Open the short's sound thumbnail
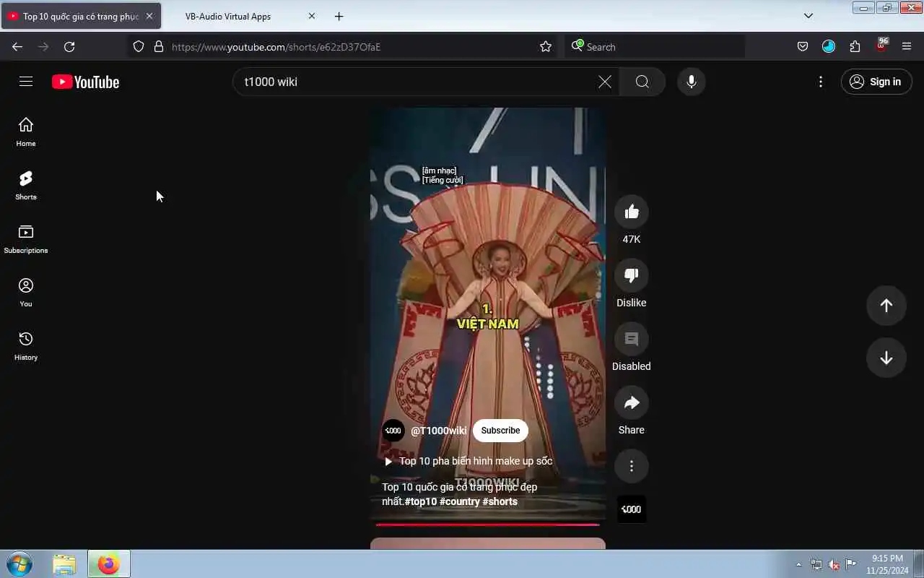924x578 pixels. pos(632,509)
